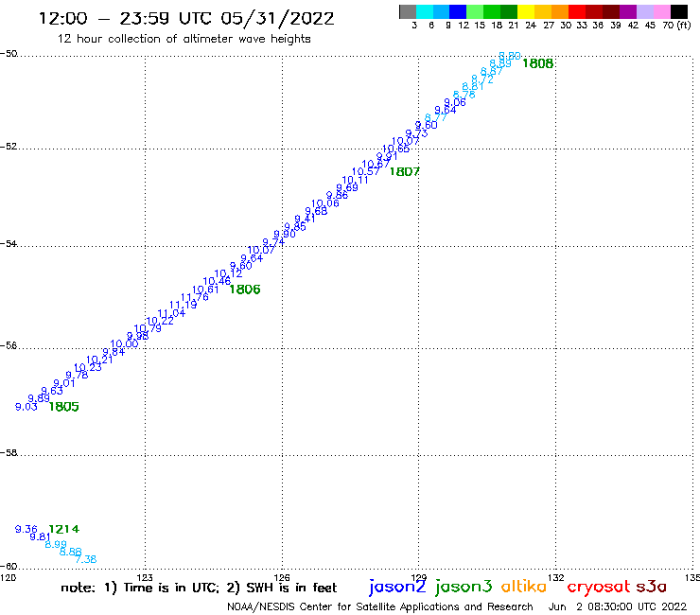Select the bright red legend swatch
700x615 pixels.
point(577,11)
